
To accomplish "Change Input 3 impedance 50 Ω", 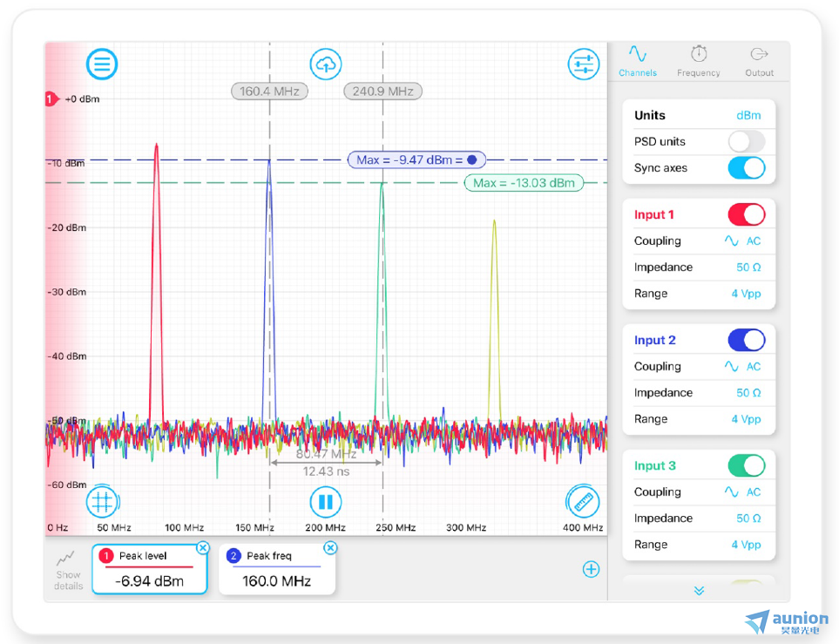I will 748,519.
